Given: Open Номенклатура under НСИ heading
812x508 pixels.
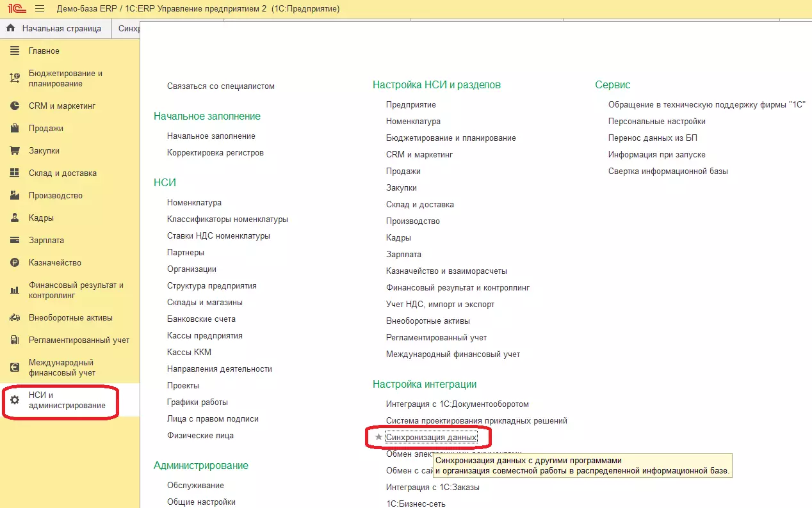Looking at the screenshot, I should [x=194, y=203].
